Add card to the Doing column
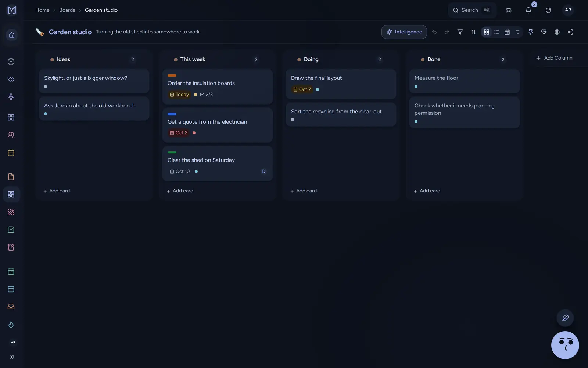The width and height of the screenshot is (588, 368). 304,191
